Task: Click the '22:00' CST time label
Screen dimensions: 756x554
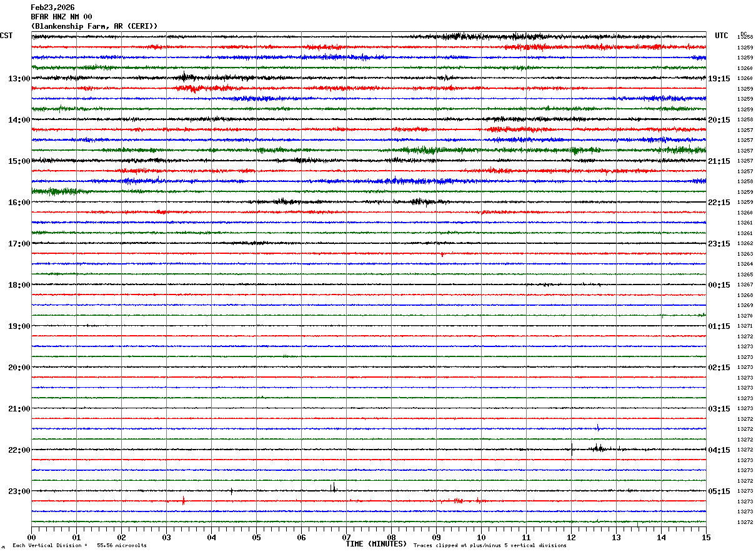Action: (19, 450)
